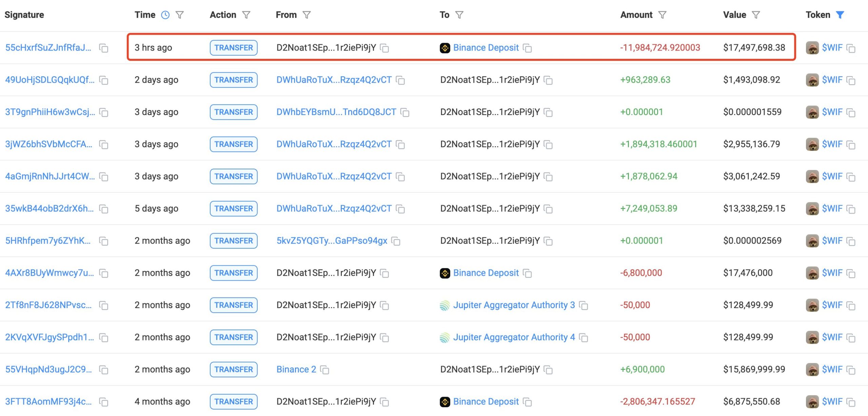Copy signature 55cHxrfSuZJnfRfaJ...
This screenshot has height=416, width=868.
[104, 48]
